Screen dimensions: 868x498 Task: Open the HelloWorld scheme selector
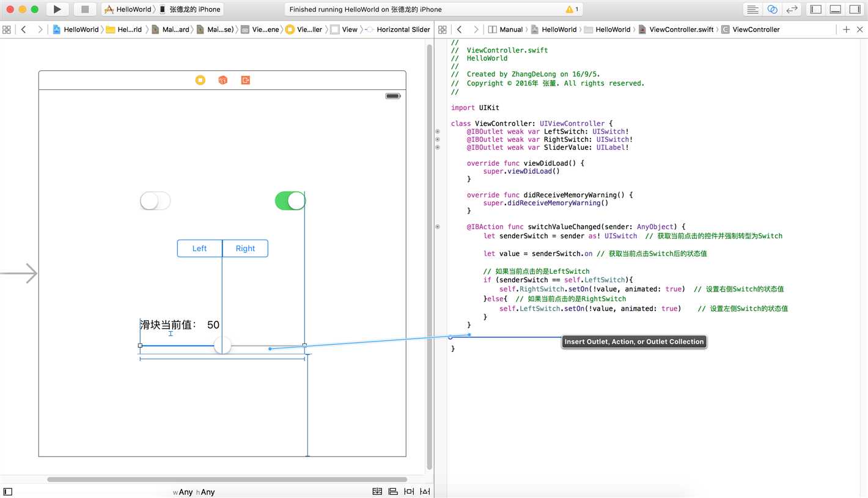[x=128, y=9]
